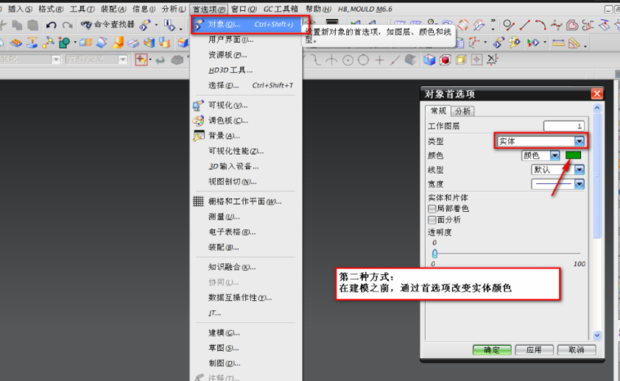Click the 确定 OK button

[x=492, y=350]
